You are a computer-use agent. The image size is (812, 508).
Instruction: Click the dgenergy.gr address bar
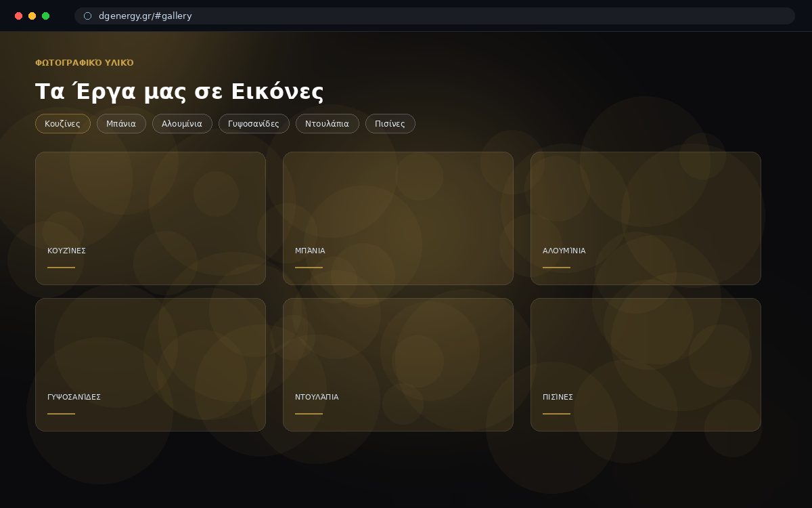[434, 16]
